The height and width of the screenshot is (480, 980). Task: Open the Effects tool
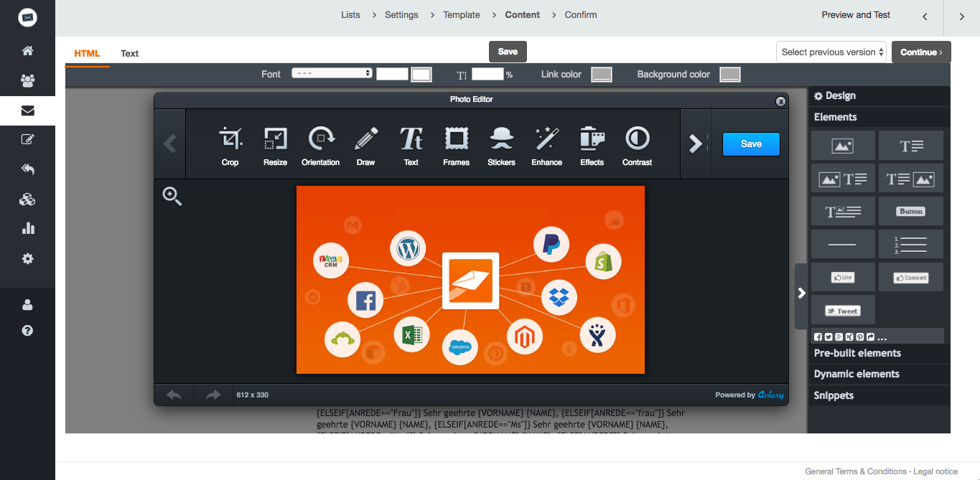(x=592, y=146)
